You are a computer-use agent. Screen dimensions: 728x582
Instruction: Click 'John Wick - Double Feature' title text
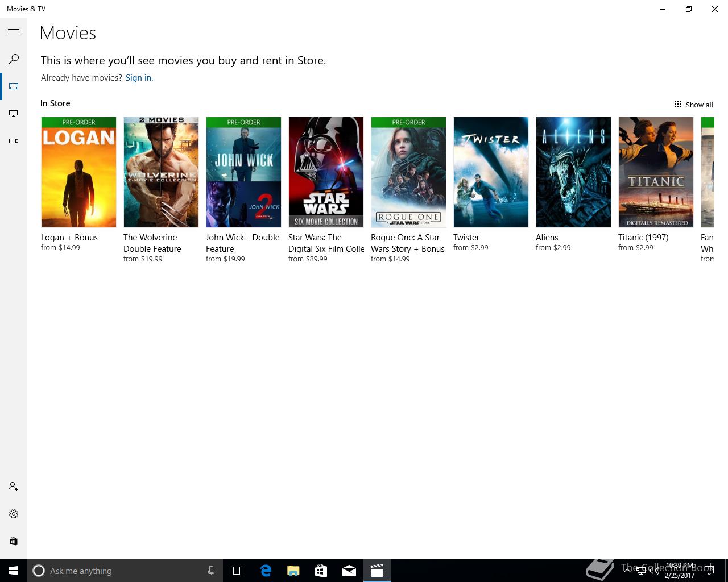point(243,243)
